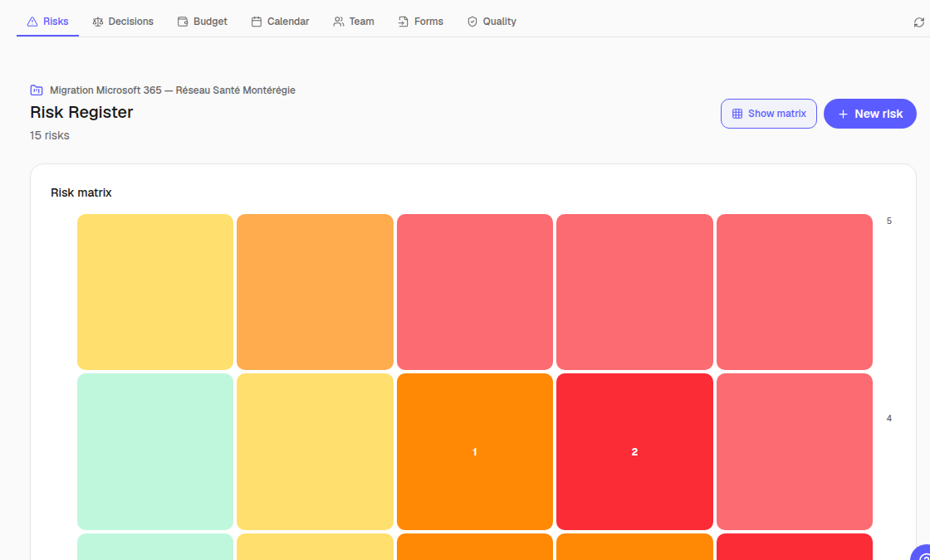Open the Migration Microsoft 365 — Réseau Santé Montérégie project link
The image size is (930, 560).
173,90
